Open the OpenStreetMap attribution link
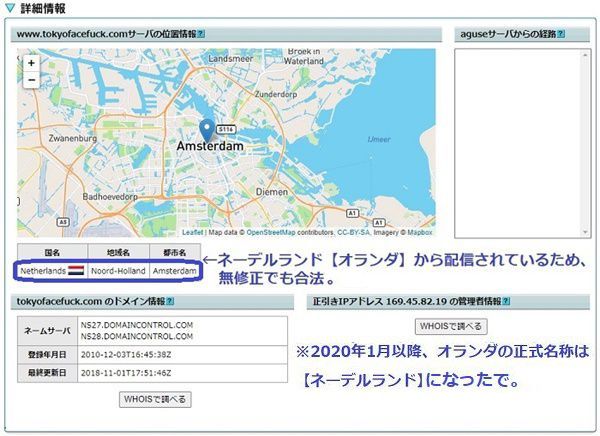The width and height of the screenshot is (600, 436). 271,232
